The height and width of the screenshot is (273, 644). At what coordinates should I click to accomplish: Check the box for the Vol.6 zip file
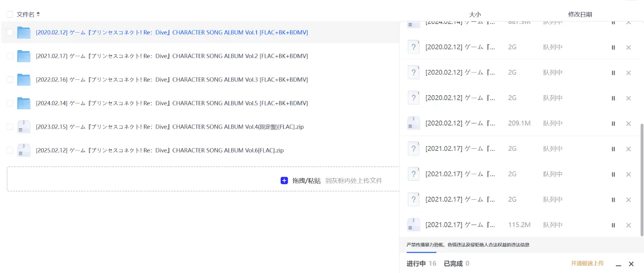(x=10, y=150)
